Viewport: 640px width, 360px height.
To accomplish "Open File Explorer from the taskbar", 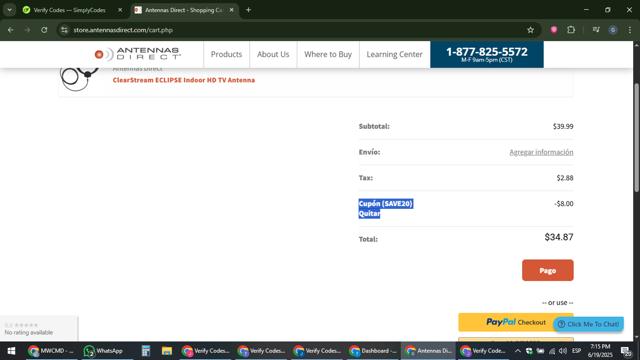I will pyautogui.click(x=167, y=351).
